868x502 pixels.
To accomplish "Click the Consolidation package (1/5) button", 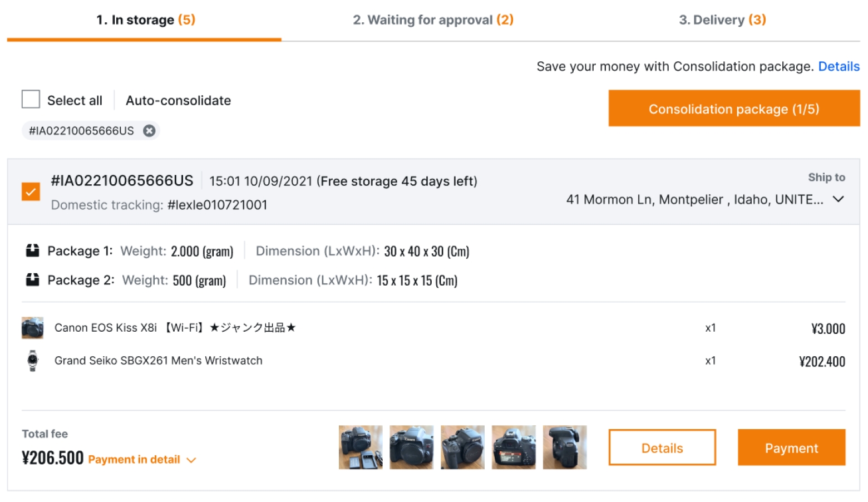I will [733, 109].
